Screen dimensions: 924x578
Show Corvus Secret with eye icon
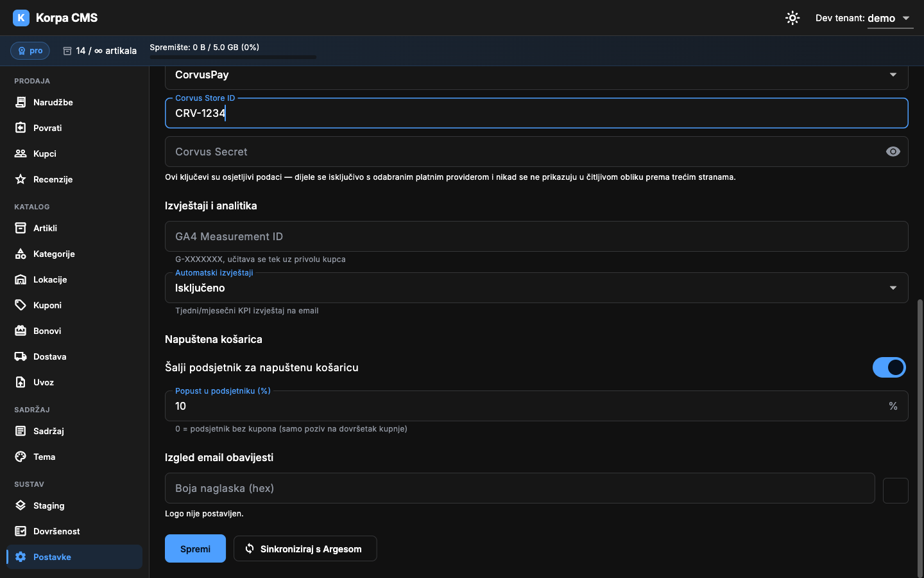[x=893, y=152]
